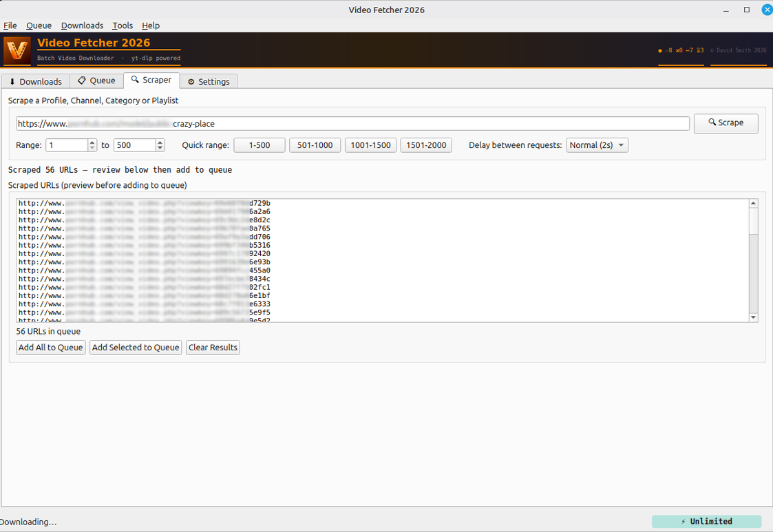Click Add Selected to Queue
Image resolution: width=773 pixels, height=532 pixels.
[136, 348]
